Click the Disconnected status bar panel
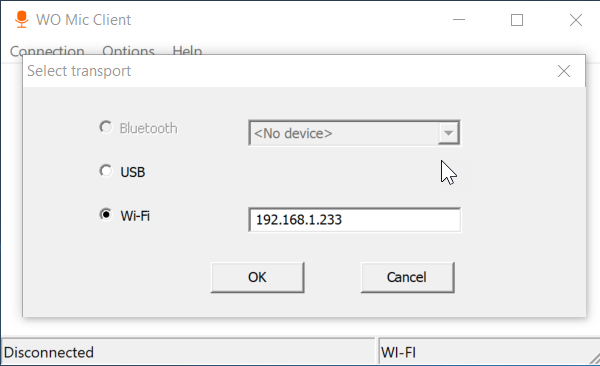This screenshot has height=366, width=600. pyautogui.click(x=188, y=352)
